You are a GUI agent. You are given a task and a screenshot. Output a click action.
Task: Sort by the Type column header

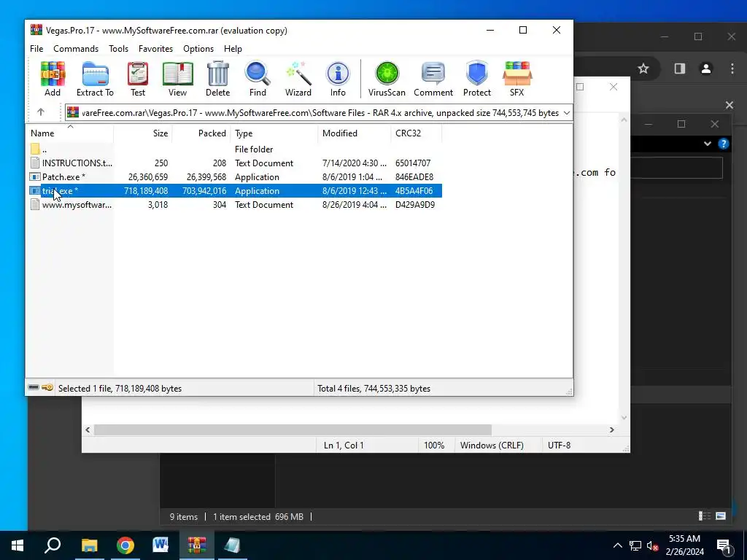pos(274,133)
